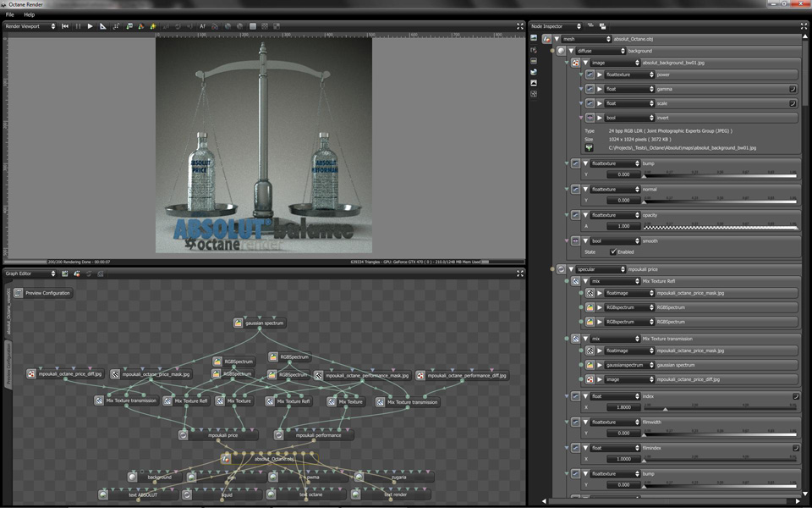Click the material ball icon in Graph Editor toolbar
The width and height of the screenshot is (812, 508).
(77, 273)
